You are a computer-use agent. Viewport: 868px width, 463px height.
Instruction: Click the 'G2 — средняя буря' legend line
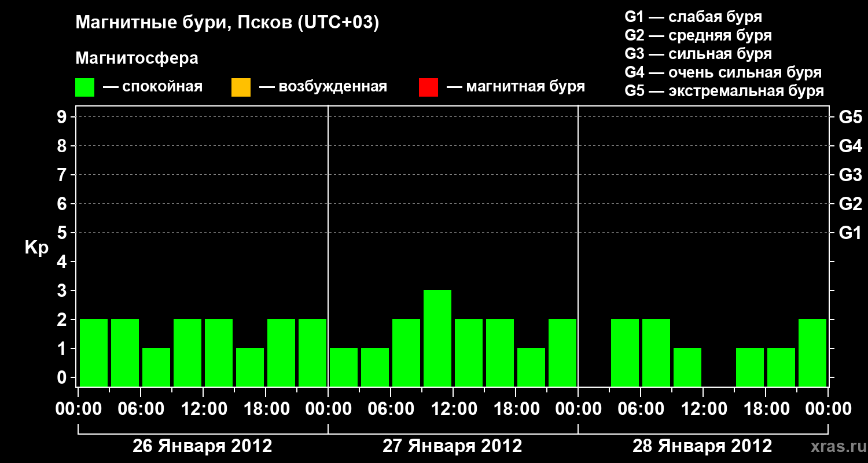click(x=698, y=35)
